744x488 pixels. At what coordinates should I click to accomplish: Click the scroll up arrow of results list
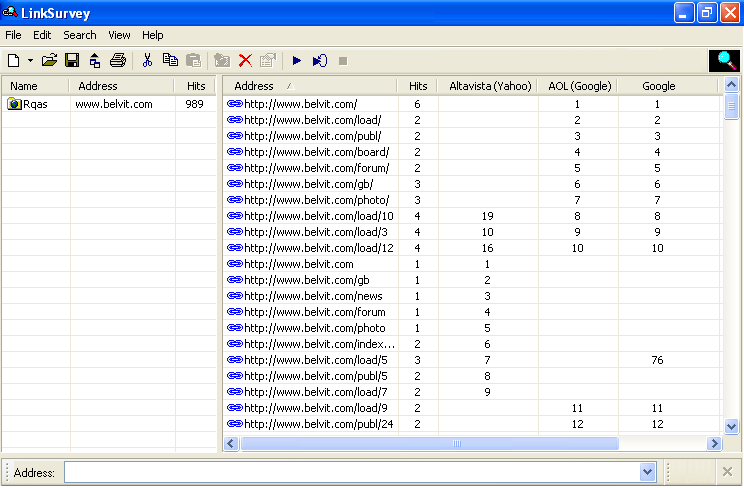click(x=731, y=85)
